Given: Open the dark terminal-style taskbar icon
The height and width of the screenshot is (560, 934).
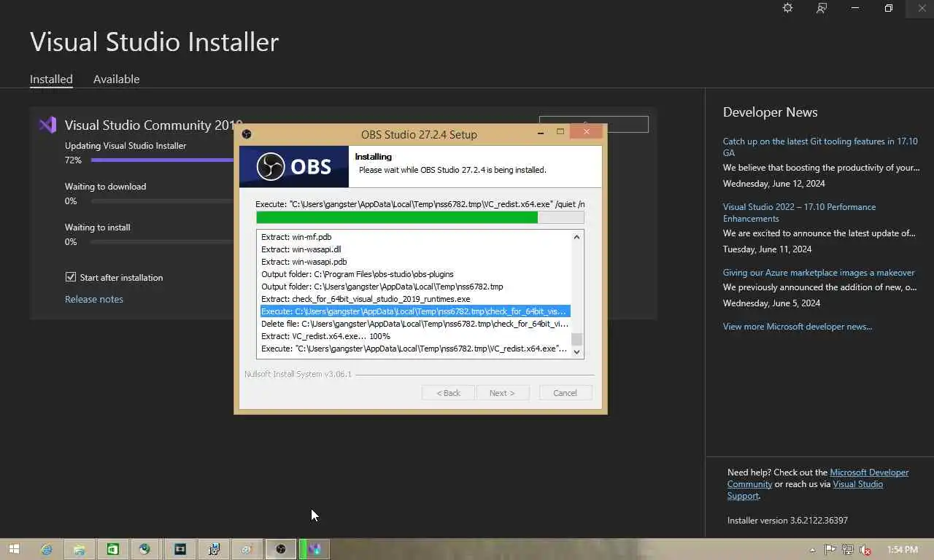Looking at the screenshot, I should [x=180, y=549].
